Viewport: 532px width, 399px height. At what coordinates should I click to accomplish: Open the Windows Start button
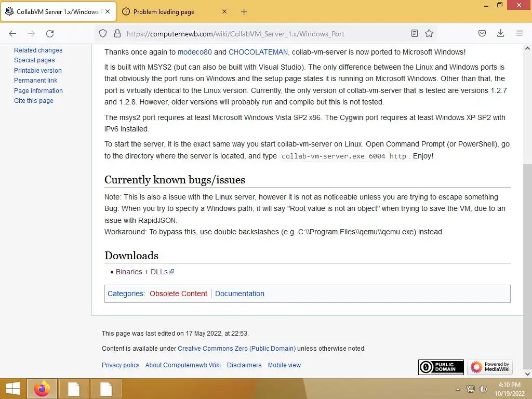point(13,389)
